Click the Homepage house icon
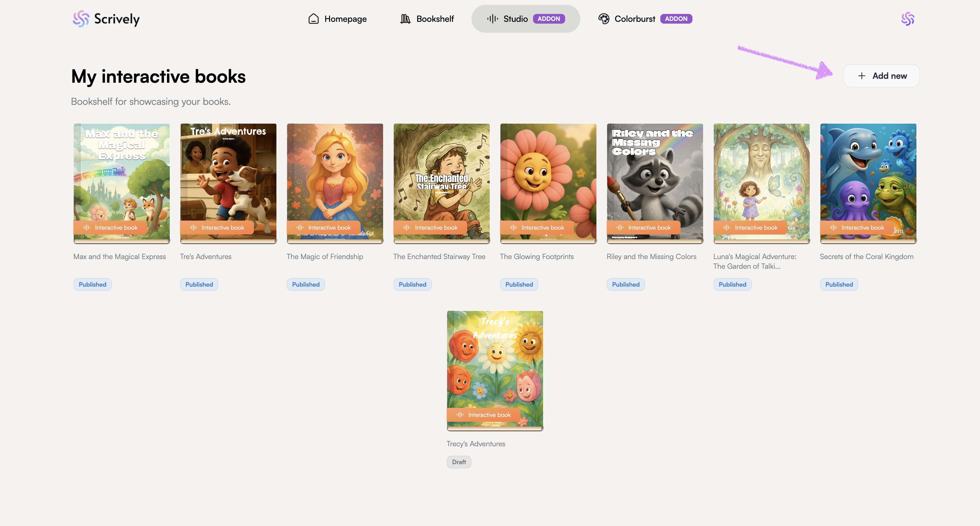The image size is (980, 526). click(x=313, y=19)
